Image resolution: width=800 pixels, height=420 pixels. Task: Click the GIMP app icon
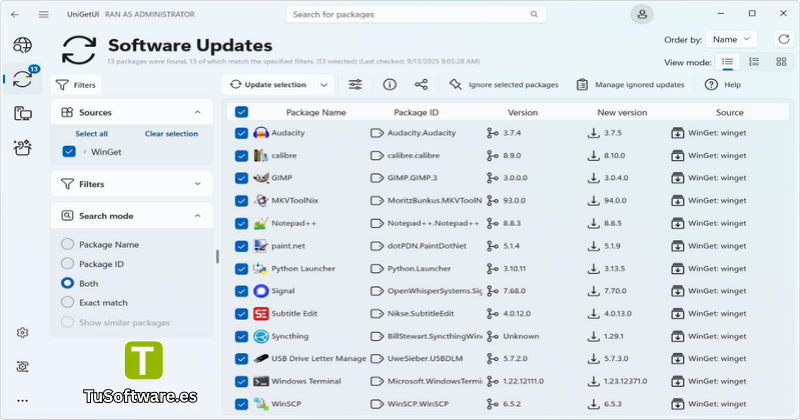tap(261, 178)
